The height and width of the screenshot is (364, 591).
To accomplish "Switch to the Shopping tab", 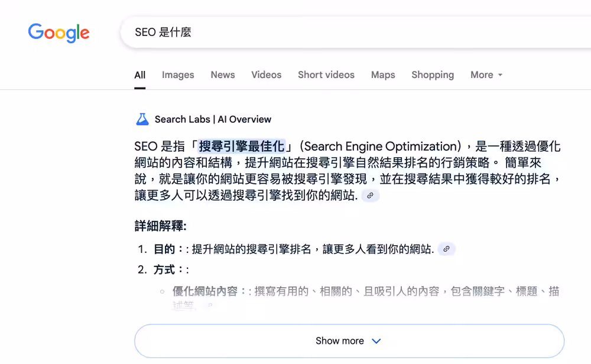I will tap(433, 75).
